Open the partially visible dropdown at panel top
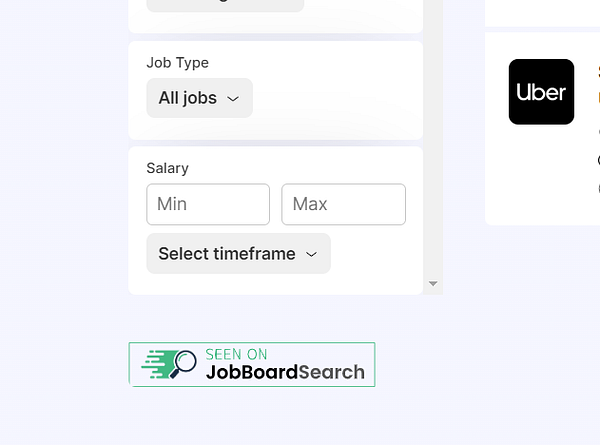Image resolution: width=600 pixels, height=445 pixels. 225,4
